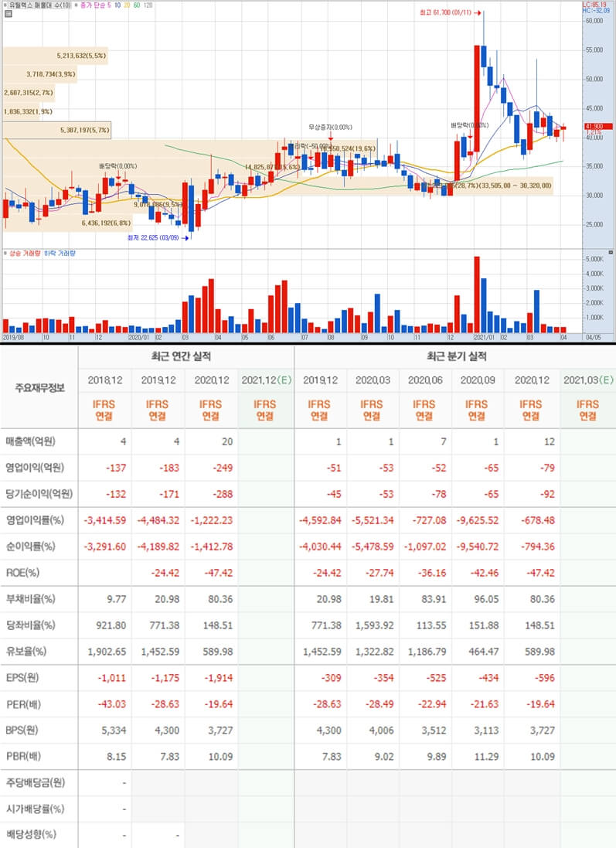Screen dimensions: 616x848
Task: Select the volume label 6,436,192(6.8%)
Action: click(106, 223)
